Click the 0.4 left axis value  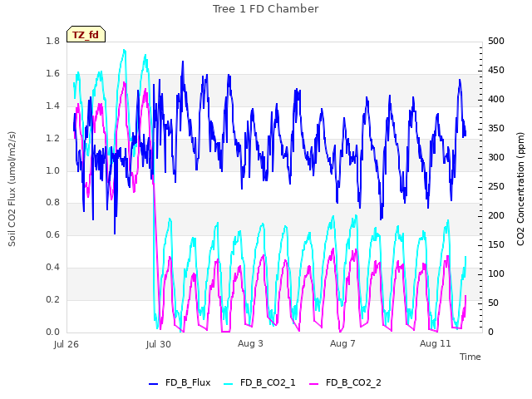click(52, 268)
